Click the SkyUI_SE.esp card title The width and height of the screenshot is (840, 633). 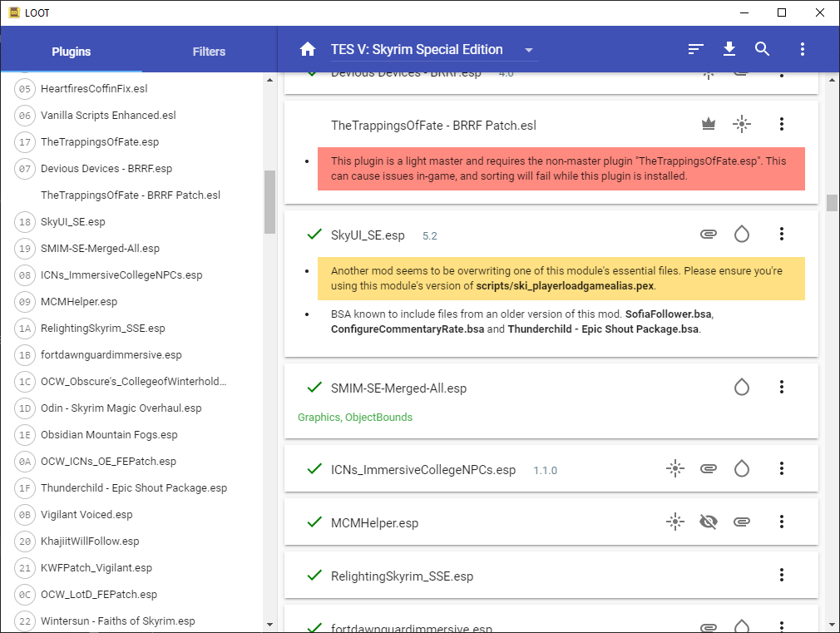(368, 235)
